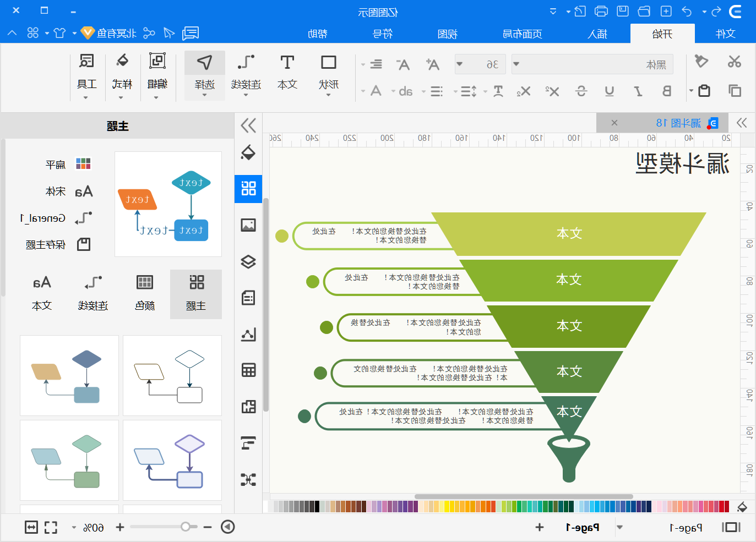756x542 pixels.
Task: Click the Share icon near account name
Action: pos(149,33)
